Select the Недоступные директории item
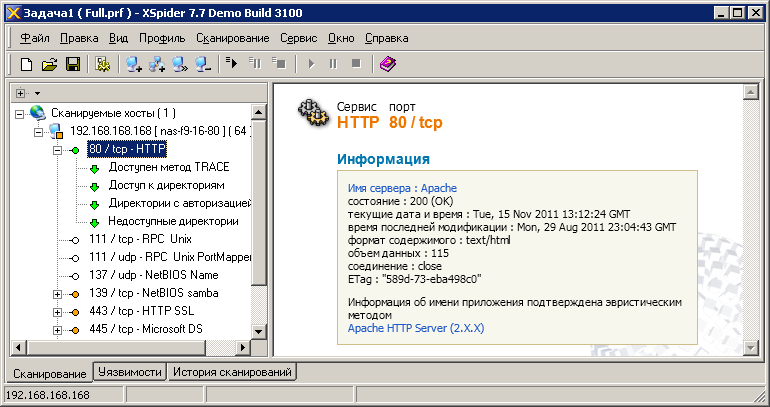The image size is (770, 407). tap(173, 221)
